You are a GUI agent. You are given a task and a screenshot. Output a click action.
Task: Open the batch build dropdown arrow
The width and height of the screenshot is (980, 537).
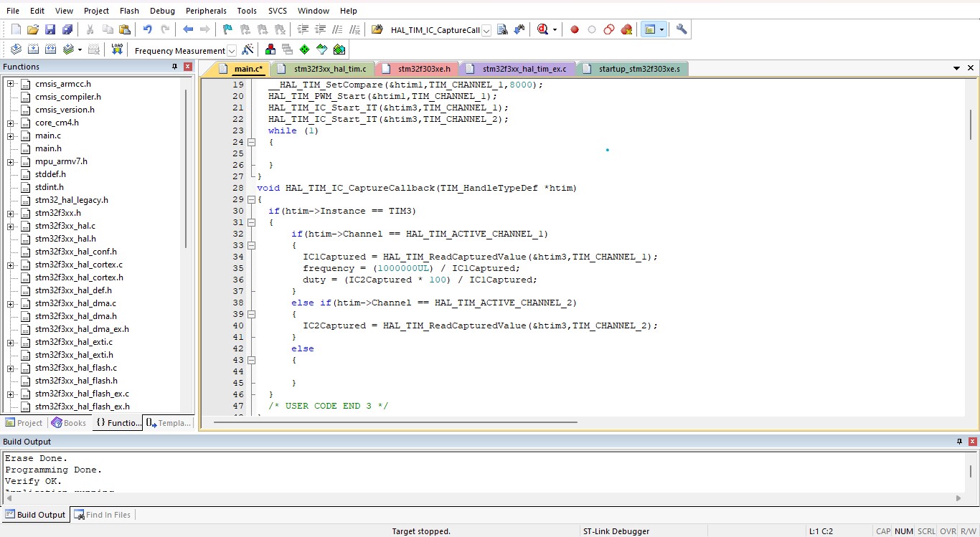(x=80, y=49)
